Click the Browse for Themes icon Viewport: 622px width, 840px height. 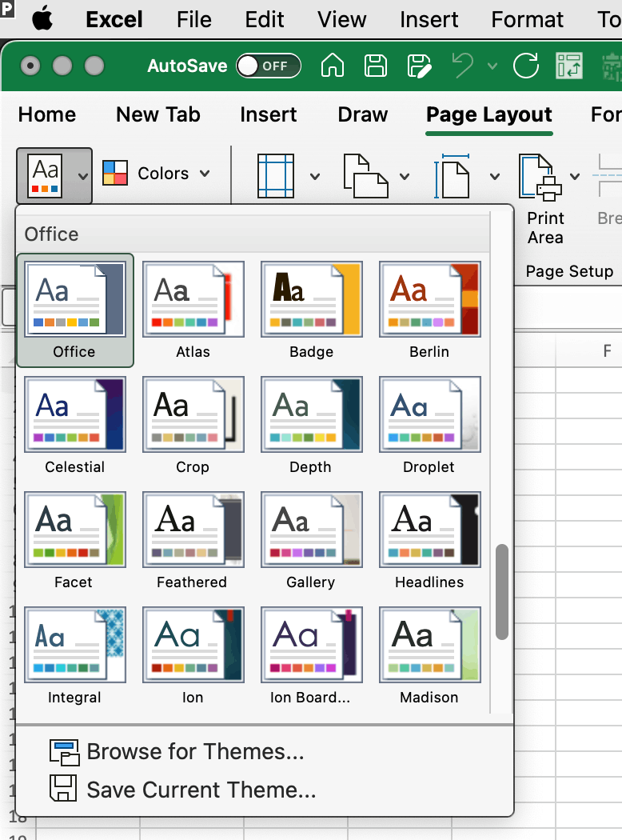pos(64,752)
